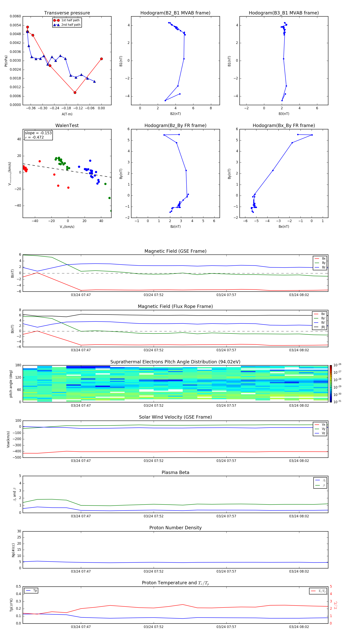
Task: Click the 'βp' legend entry
Action: [320, 480]
